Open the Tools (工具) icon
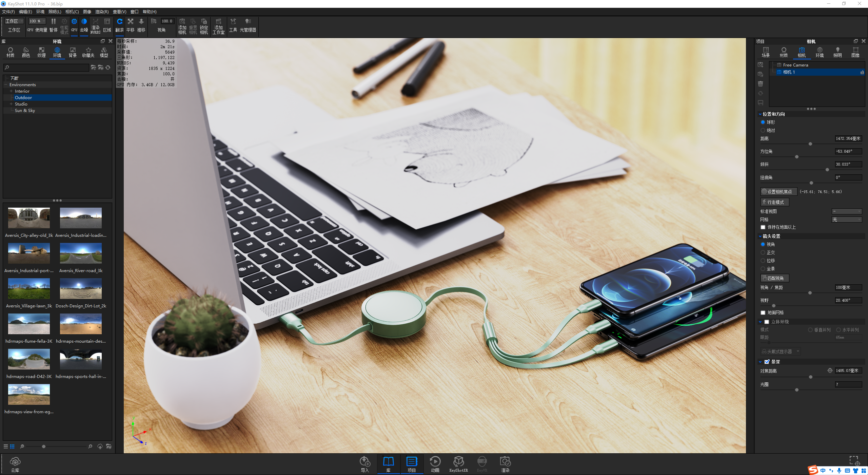 (233, 25)
